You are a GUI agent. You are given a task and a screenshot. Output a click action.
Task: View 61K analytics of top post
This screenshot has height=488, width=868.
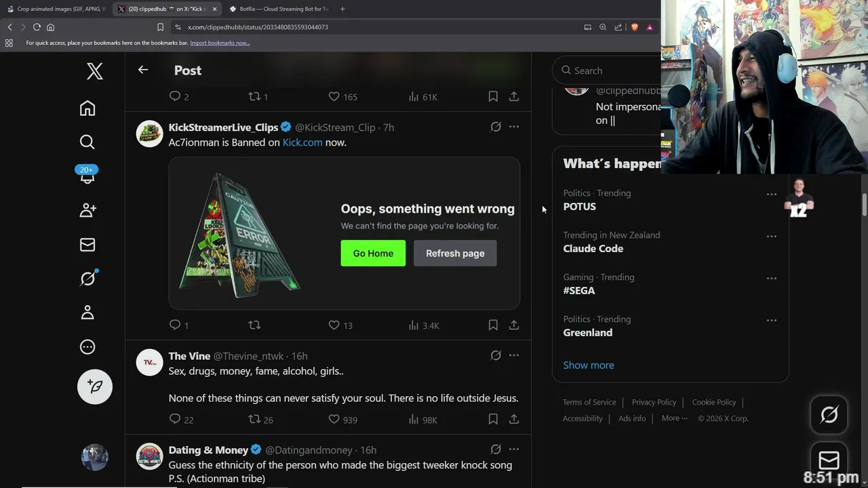(422, 97)
